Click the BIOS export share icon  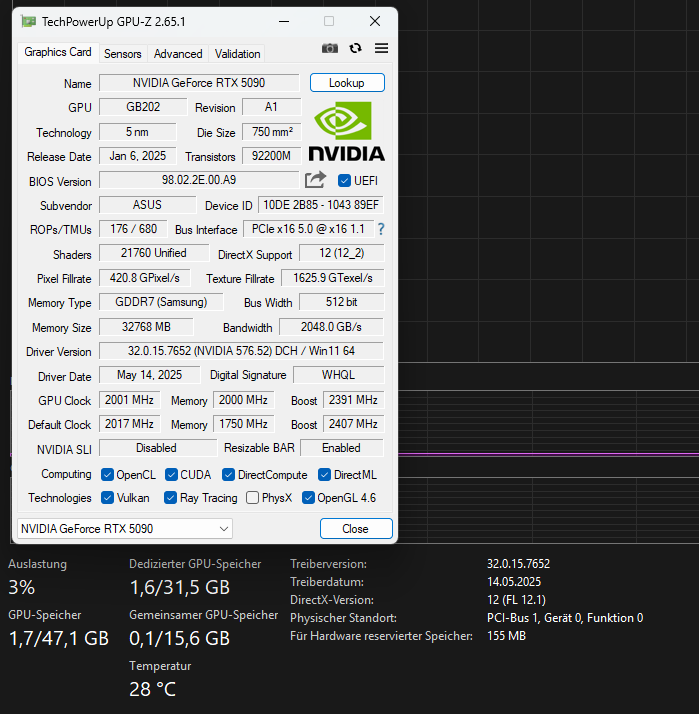tap(316, 180)
